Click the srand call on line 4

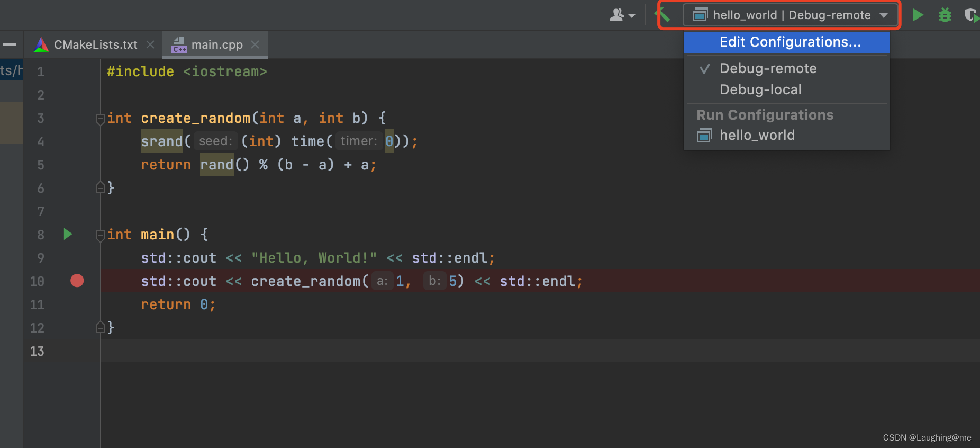pyautogui.click(x=161, y=141)
